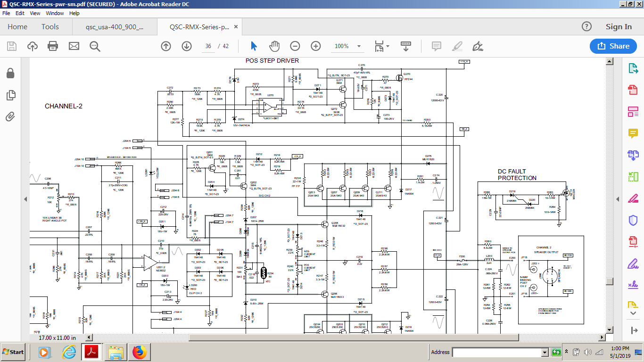Zoom out with minus circle icon

pyautogui.click(x=295, y=46)
